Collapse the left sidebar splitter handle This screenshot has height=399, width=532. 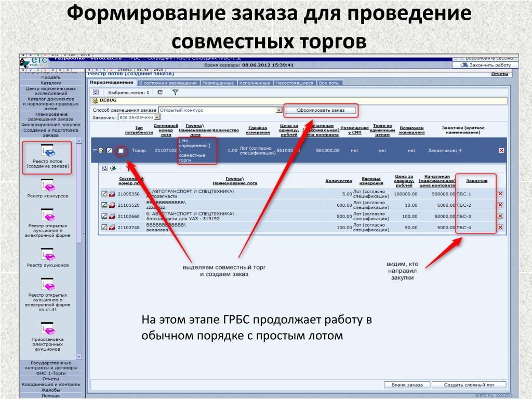click(x=84, y=234)
